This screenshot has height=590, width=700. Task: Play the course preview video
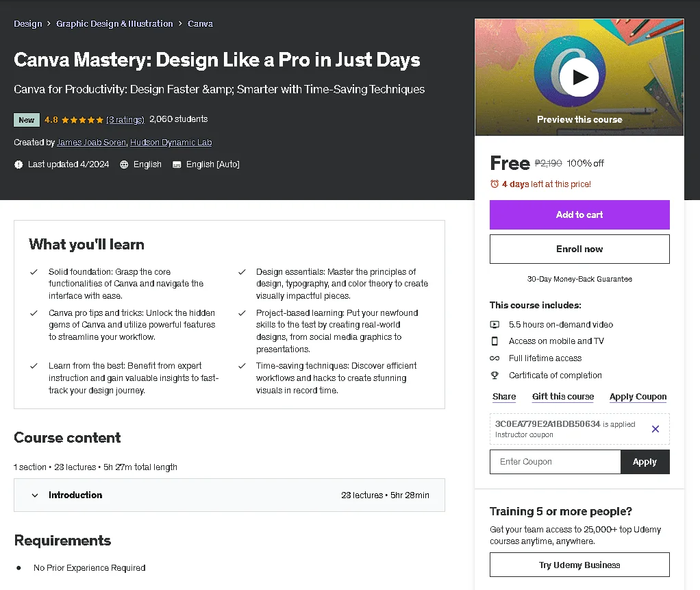pos(579,77)
